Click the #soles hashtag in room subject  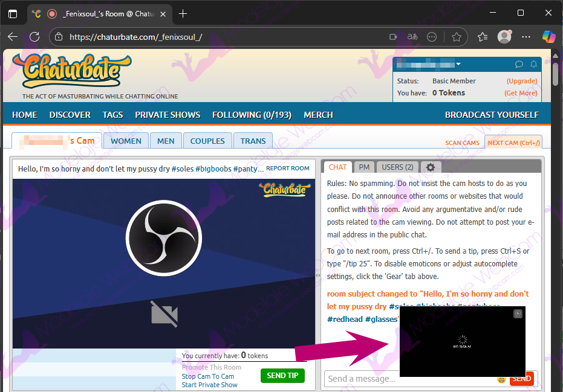[183, 169]
